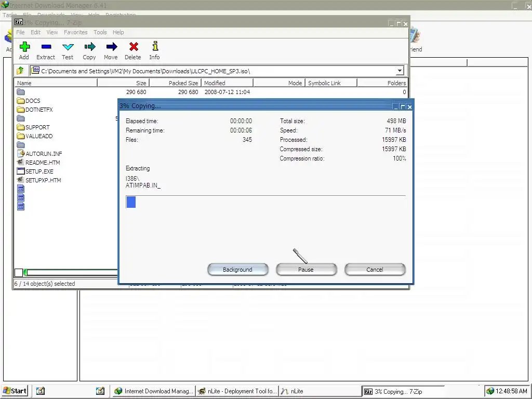Click the first quick launch icon
The height and width of the screenshot is (399, 532).
pyautogui.click(x=41, y=391)
